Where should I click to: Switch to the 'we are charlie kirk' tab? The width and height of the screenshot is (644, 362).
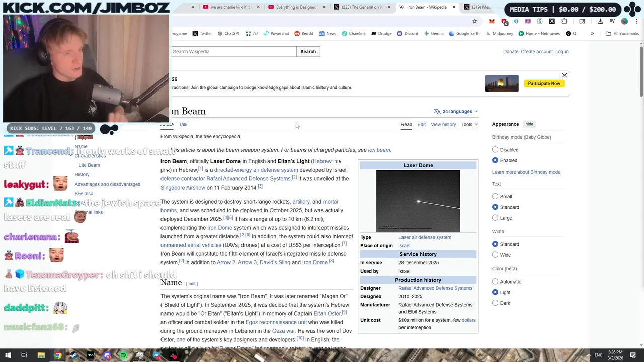231,7
